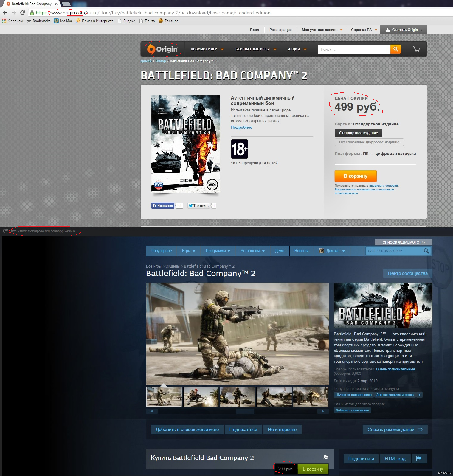The width and height of the screenshot is (453, 476).
Task: Select Стандартное издание version
Action: [358, 133]
